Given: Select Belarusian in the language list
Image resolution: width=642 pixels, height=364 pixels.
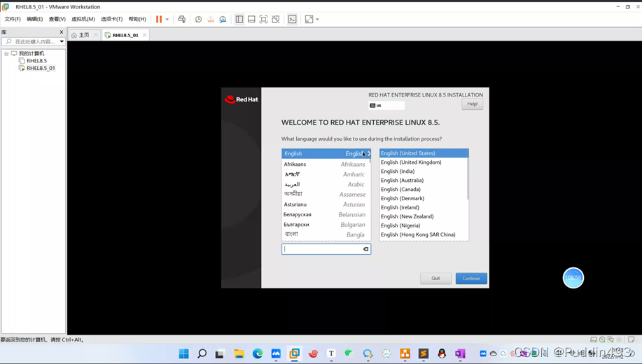Looking at the screenshot, I should coord(326,215).
